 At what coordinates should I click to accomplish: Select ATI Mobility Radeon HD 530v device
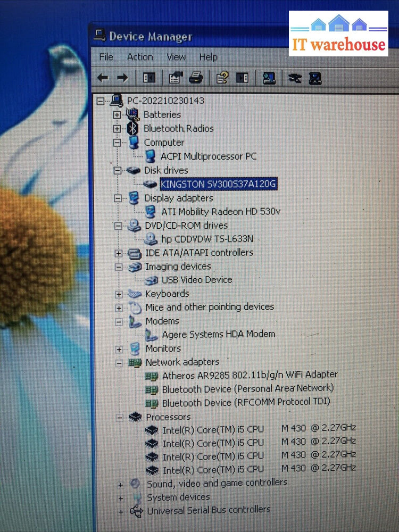[x=221, y=211]
